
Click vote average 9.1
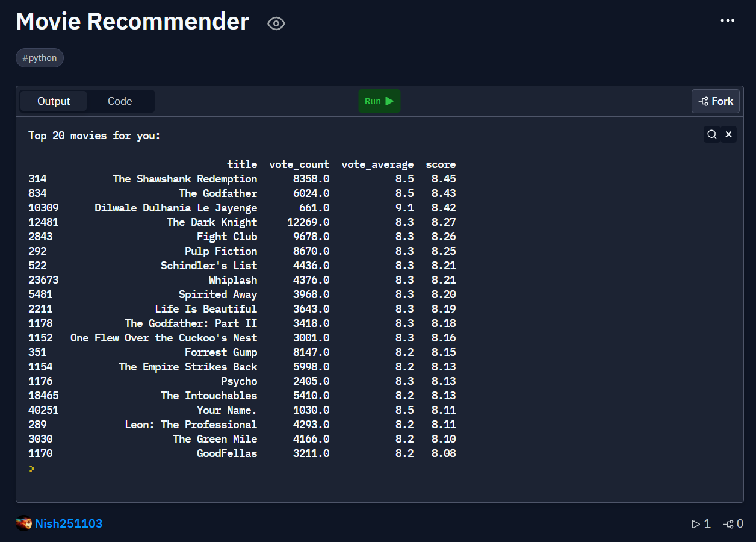[x=404, y=208]
